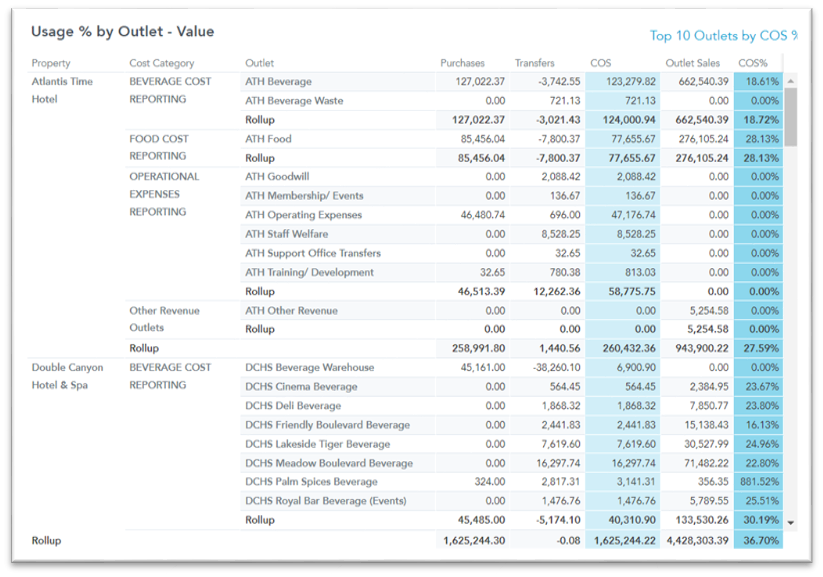This screenshot has height=577, width=823.
Task: Click the DCHS Royal Bar Beverage (Events) outlet
Action: [x=326, y=501]
